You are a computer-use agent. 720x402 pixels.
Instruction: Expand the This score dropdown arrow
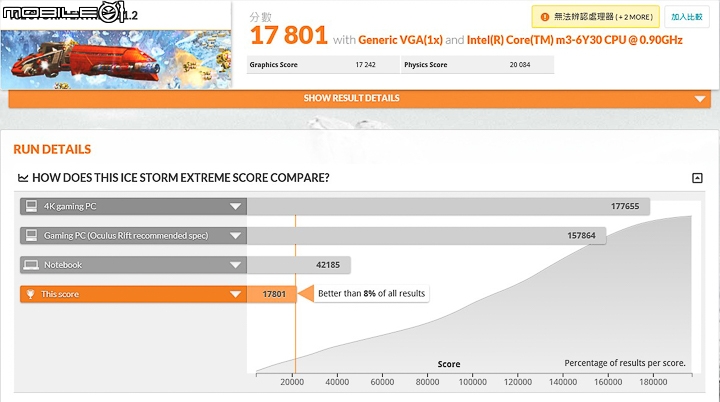pyautogui.click(x=236, y=294)
